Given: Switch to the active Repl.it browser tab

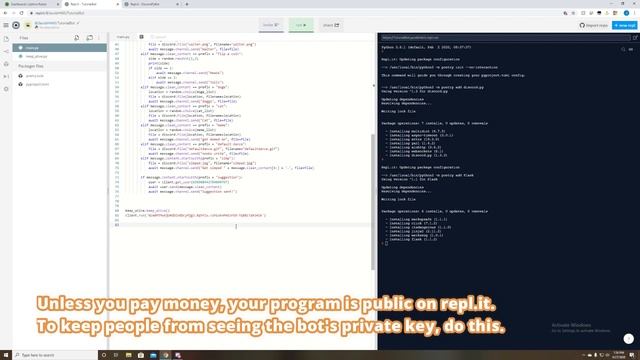Looking at the screenshot, I should [91, 4].
